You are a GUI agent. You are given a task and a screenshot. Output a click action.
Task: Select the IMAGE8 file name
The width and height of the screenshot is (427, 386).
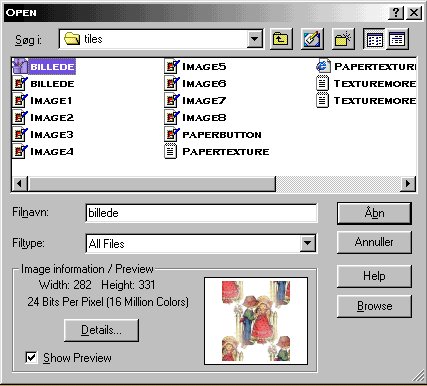click(x=204, y=118)
